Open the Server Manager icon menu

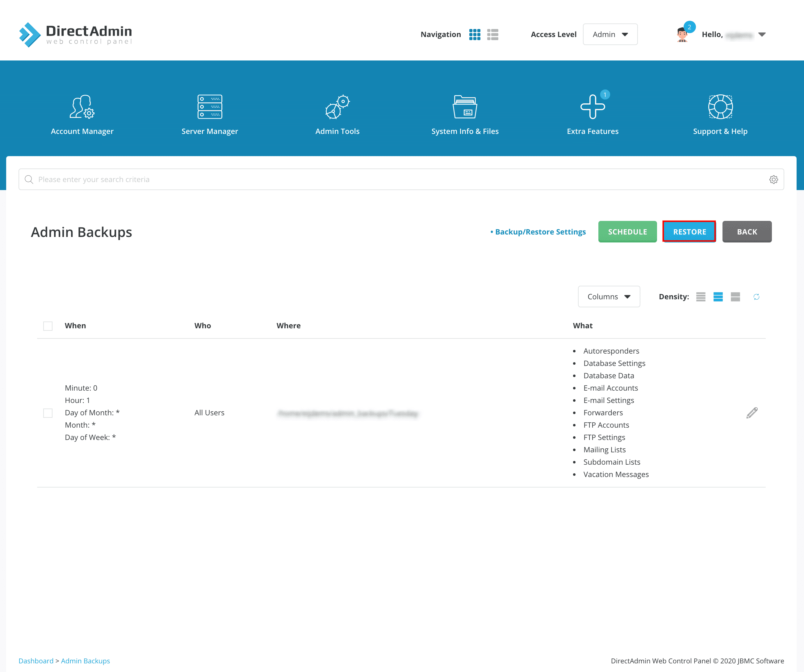(x=210, y=106)
